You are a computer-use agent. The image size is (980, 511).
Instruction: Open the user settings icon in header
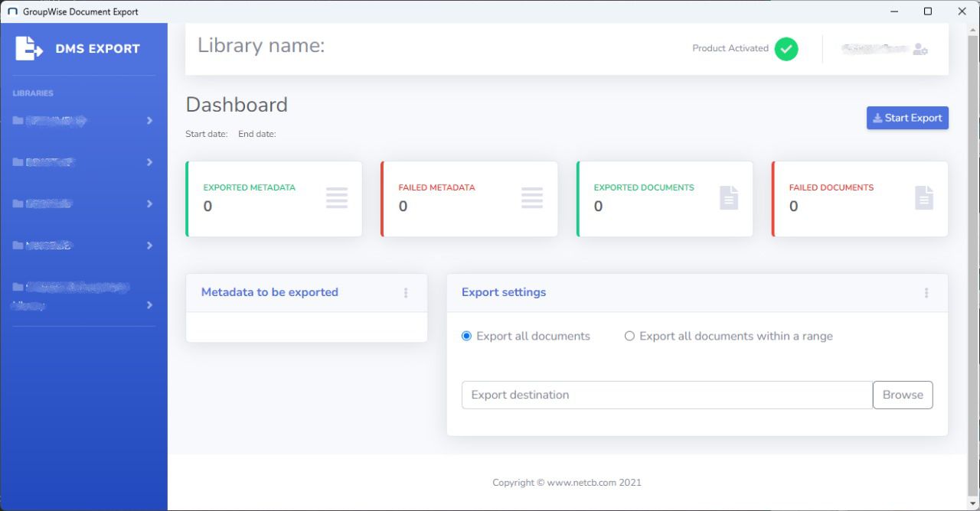tap(920, 49)
